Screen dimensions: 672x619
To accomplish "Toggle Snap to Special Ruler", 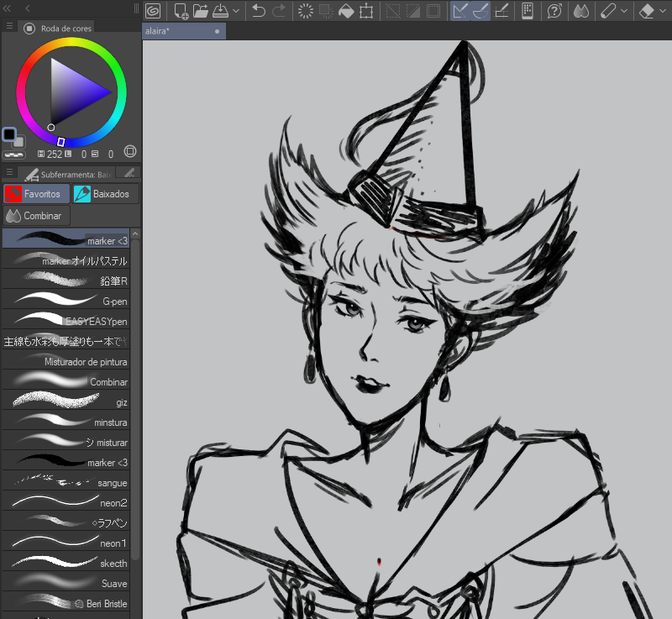I will (480, 11).
